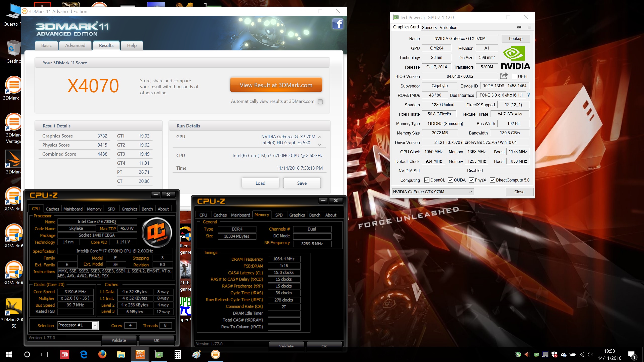Image resolution: width=644 pixels, height=362 pixels.
Task: Open 3DMark2001 SE desktop shortcut
Action: click(x=13, y=313)
